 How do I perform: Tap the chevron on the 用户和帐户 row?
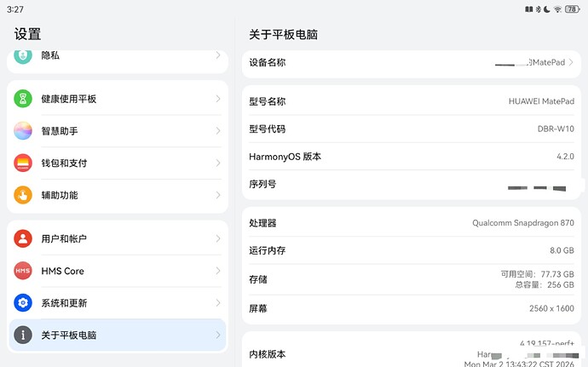[218, 238]
